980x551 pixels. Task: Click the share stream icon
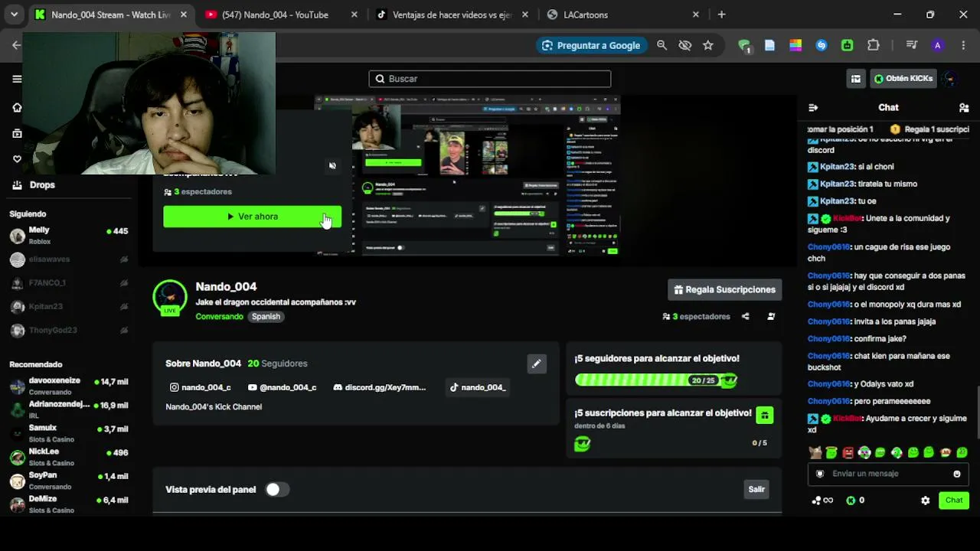[x=745, y=316]
